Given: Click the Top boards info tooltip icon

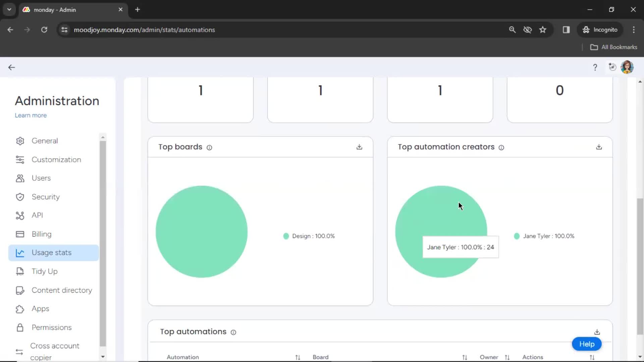Looking at the screenshot, I should pyautogui.click(x=209, y=147).
